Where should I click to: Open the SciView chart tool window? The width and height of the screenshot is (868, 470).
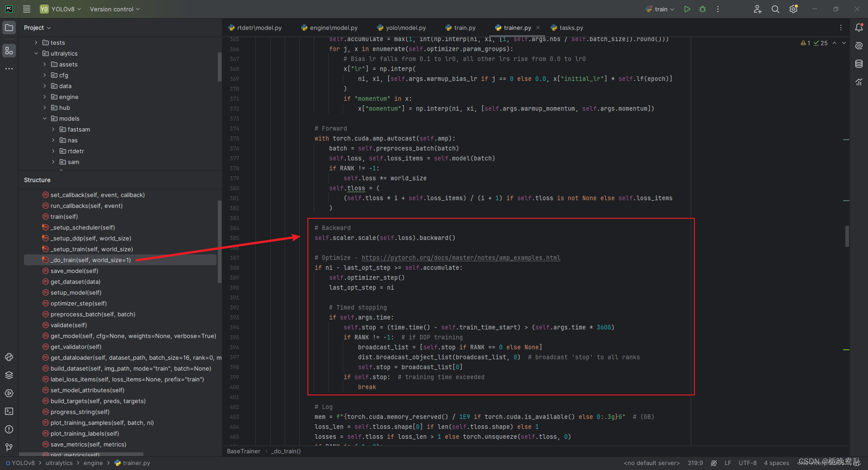[859, 82]
